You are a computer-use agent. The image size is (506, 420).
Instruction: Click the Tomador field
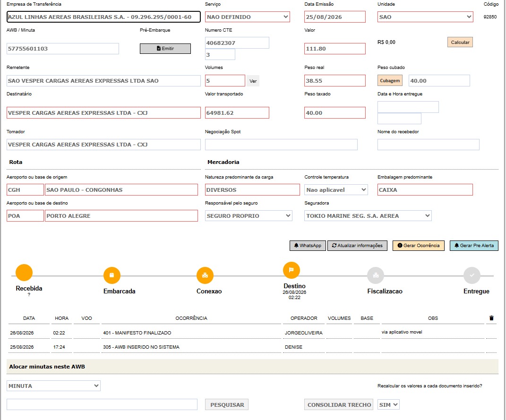coord(103,145)
